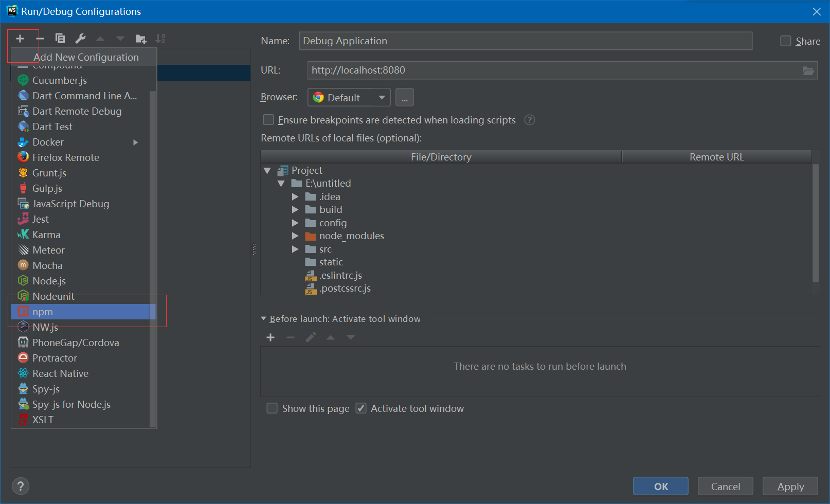
Task: Click the help question mark beside breakpoints option
Action: click(530, 120)
